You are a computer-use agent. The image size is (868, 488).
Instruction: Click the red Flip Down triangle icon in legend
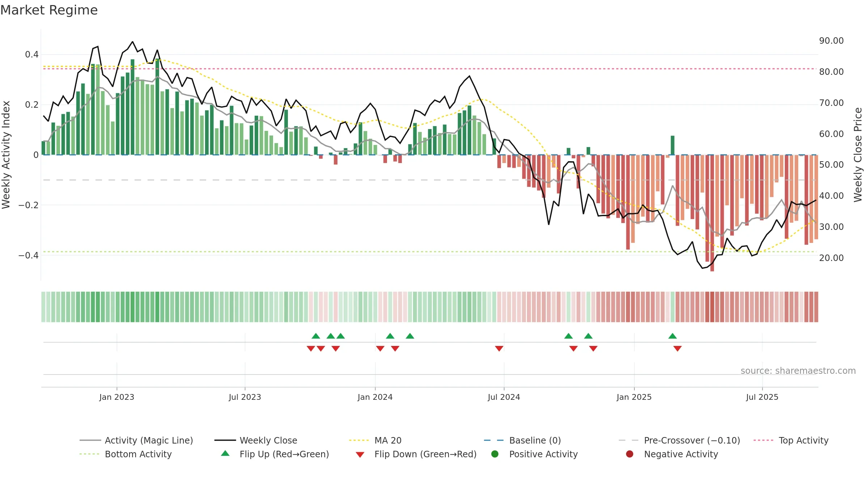coord(360,455)
